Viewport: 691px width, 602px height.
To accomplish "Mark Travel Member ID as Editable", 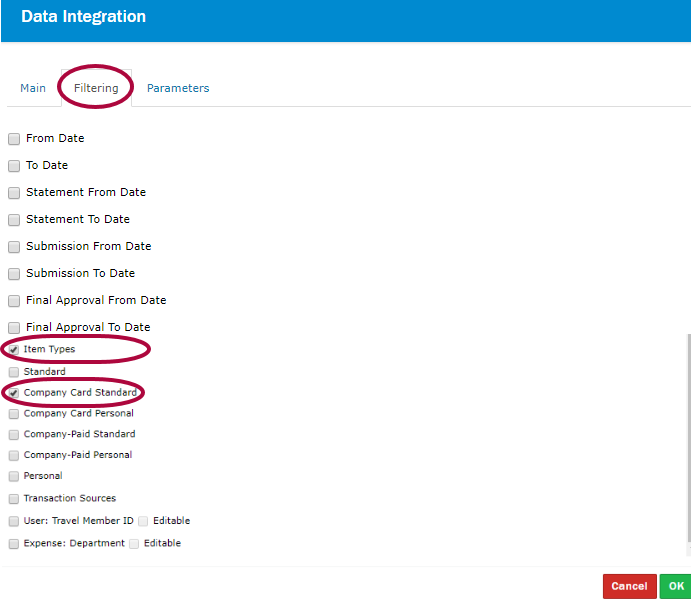I will 144,521.
